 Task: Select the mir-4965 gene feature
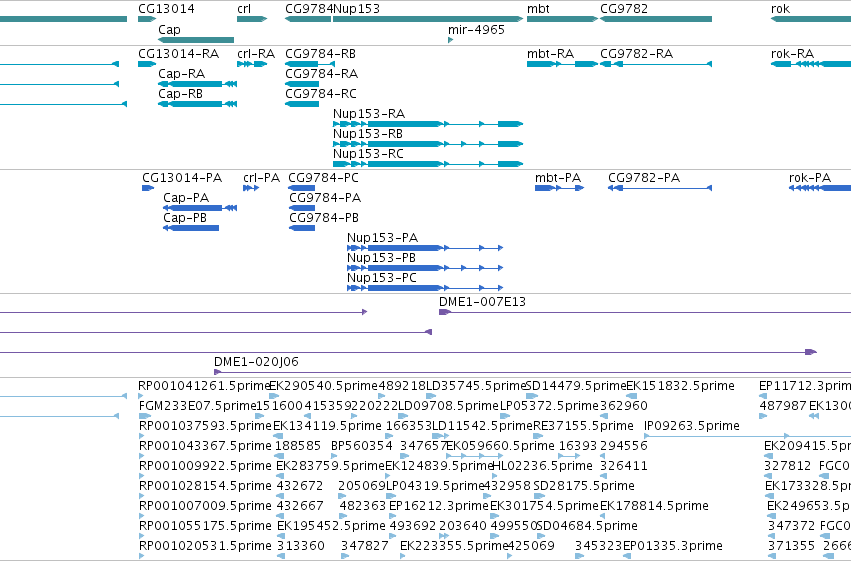pos(450,40)
